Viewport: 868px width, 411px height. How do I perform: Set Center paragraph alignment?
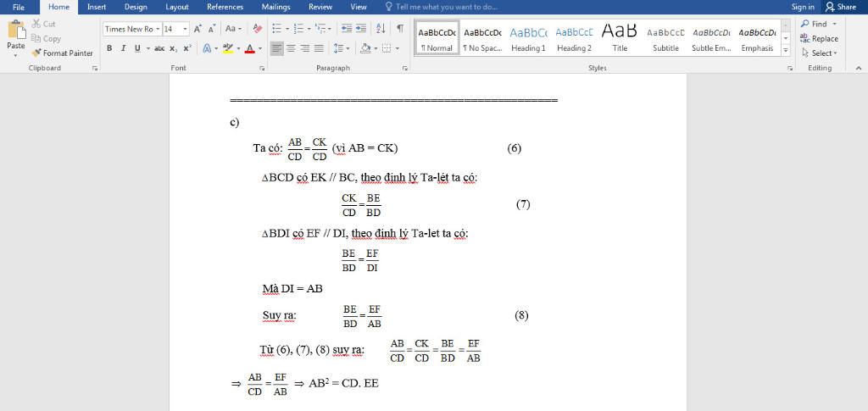[x=291, y=48]
